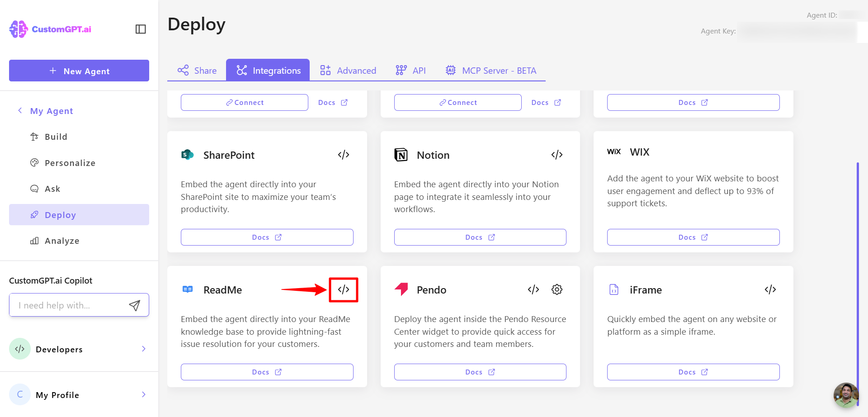The image size is (868, 417).
Task: Click the SharePoint logo icon
Action: tap(187, 155)
